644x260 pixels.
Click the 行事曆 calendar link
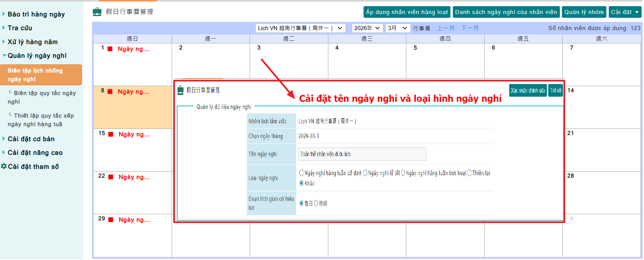coord(422,28)
